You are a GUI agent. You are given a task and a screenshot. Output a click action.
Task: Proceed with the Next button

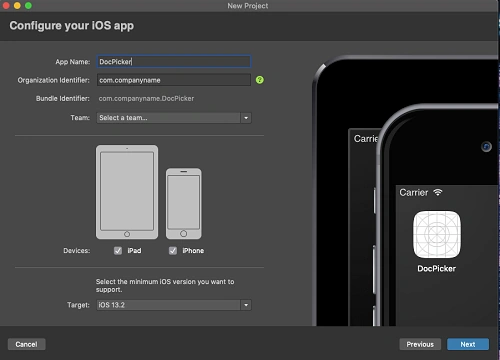pos(468,344)
